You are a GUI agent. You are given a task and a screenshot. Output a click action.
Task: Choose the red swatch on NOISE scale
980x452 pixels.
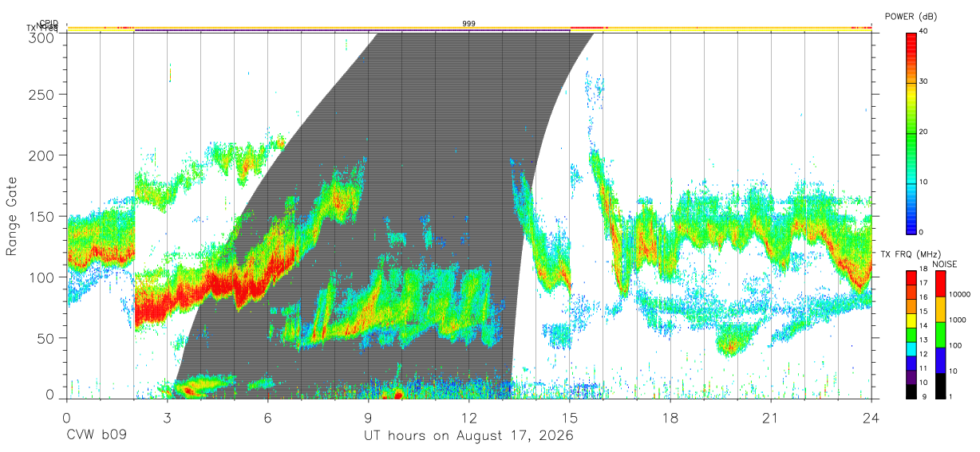click(940, 283)
